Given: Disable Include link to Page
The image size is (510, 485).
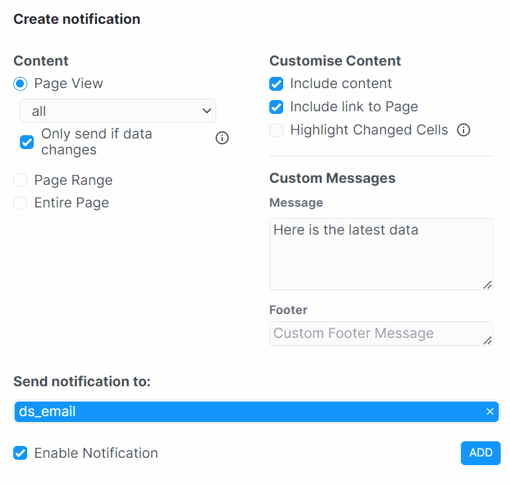Looking at the screenshot, I should (x=276, y=107).
